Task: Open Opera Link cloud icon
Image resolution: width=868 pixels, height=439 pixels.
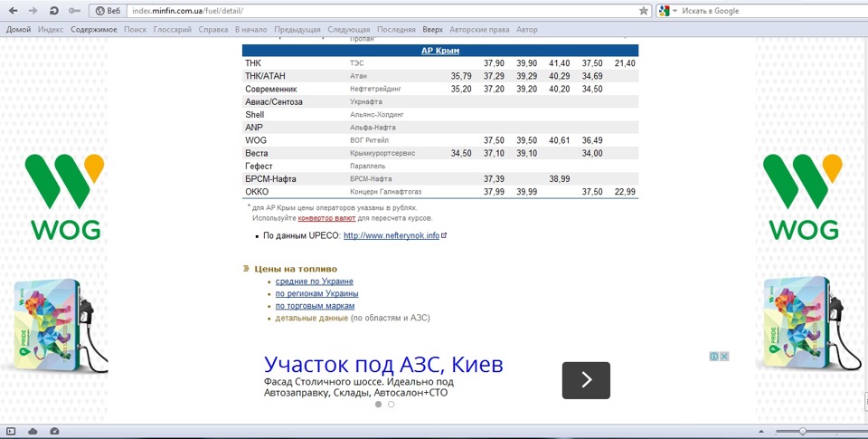Action: (x=33, y=431)
